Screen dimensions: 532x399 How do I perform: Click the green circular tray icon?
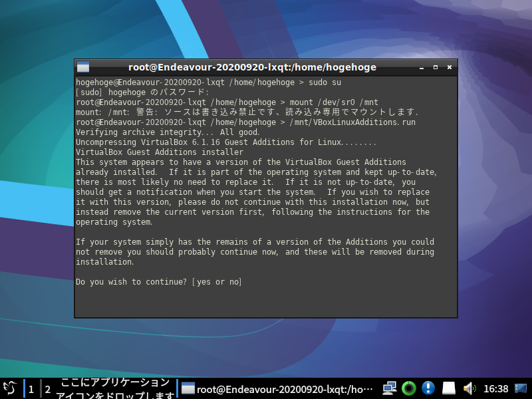pyautogui.click(x=409, y=388)
